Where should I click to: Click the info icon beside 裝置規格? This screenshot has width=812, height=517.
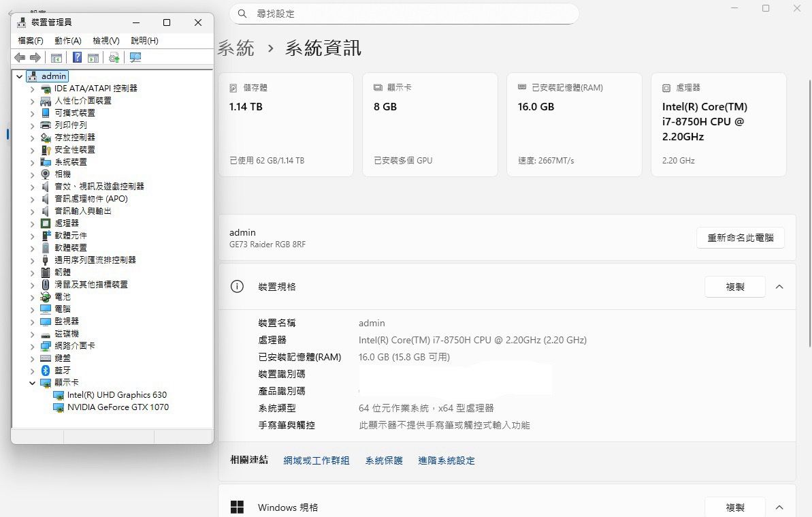pyautogui.click(x=237, y=287)
